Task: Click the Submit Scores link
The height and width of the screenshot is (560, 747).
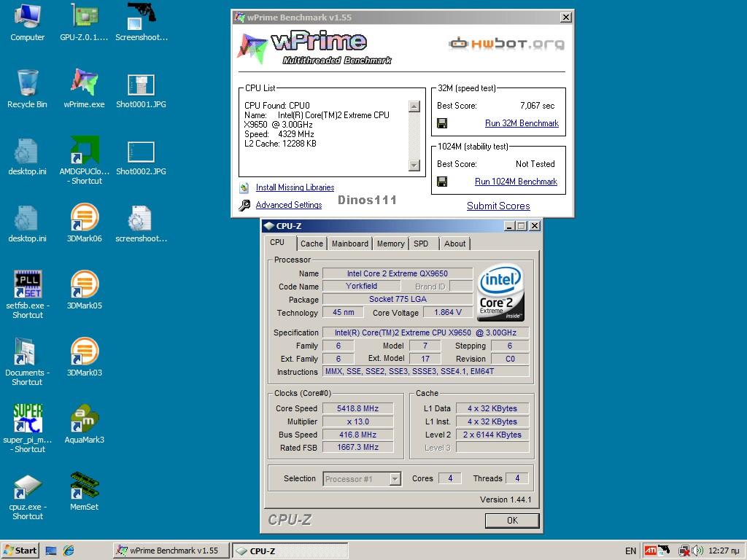Action: 498,206
